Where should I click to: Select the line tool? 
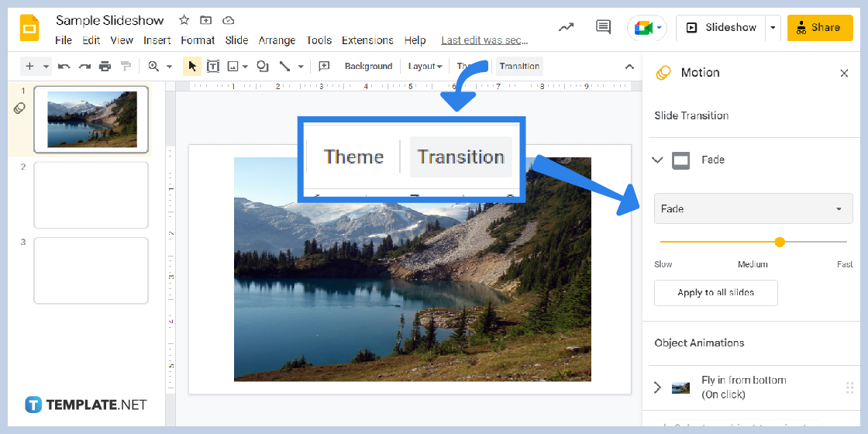[284, 67]
